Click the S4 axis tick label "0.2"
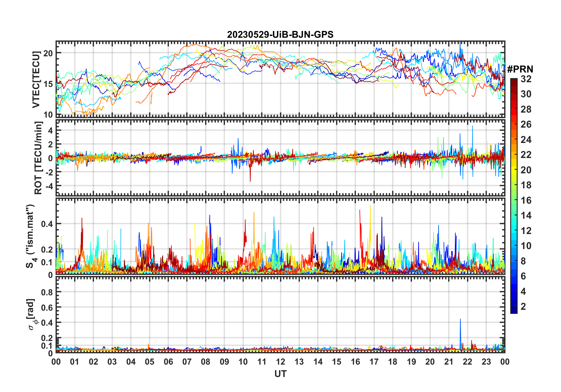This screenshot has width=561, height=392. coord(47,250)
